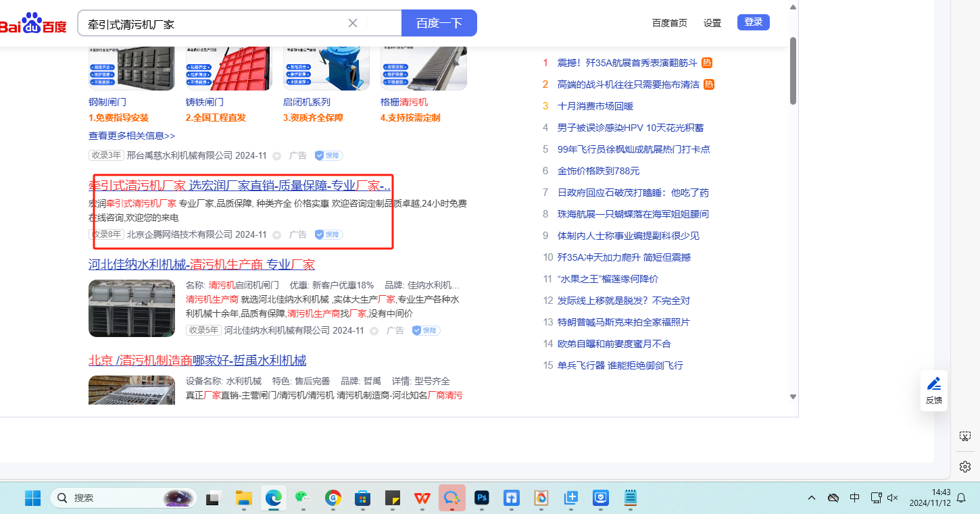Viewport: 980px width, 514px height.
Task: Click the 启闭机系列 link
Action: [x=307, y=103]
